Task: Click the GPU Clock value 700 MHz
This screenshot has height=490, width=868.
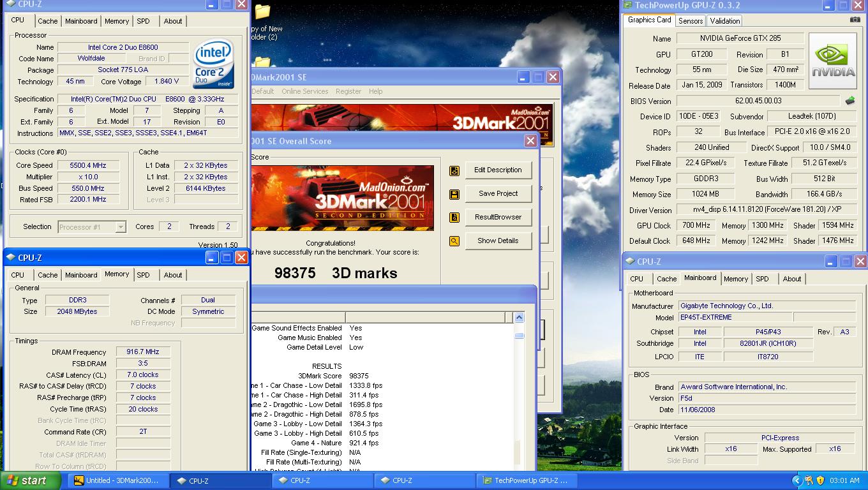Action: [x=696, y=226]
